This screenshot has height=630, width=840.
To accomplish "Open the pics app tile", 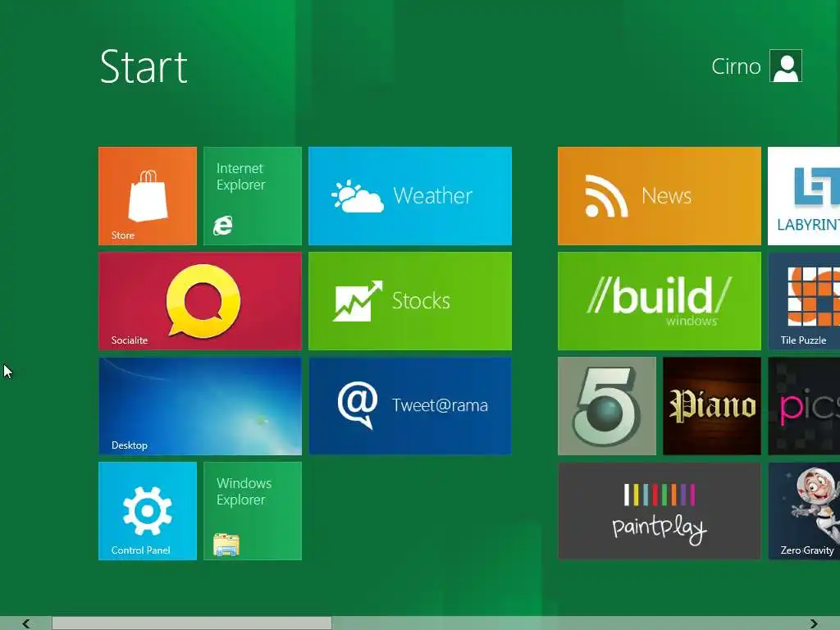I will coord(804,406).
